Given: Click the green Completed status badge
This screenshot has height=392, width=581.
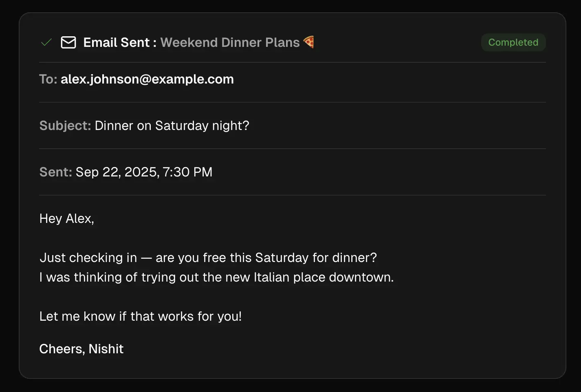Looking at the screenshot, I should point(513,42).
